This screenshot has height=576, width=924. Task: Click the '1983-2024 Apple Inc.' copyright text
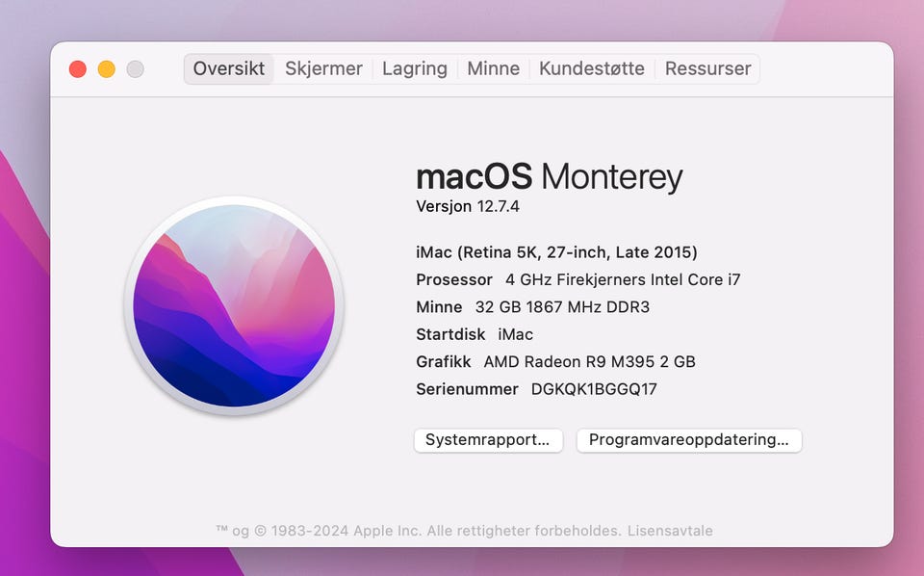pyautogui.click(x=346, y=531)
